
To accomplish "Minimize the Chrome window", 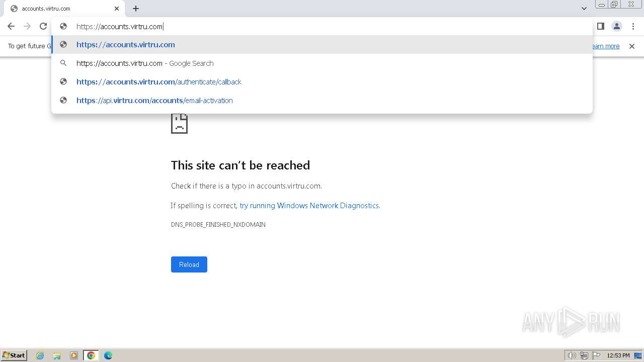I will click(602, 4).
